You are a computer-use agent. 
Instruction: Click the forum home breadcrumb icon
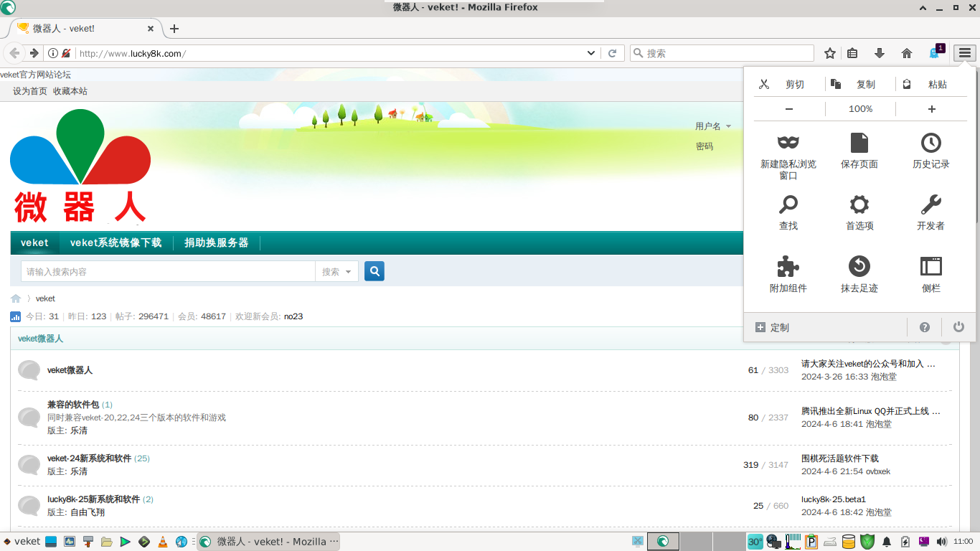[16, 298]
